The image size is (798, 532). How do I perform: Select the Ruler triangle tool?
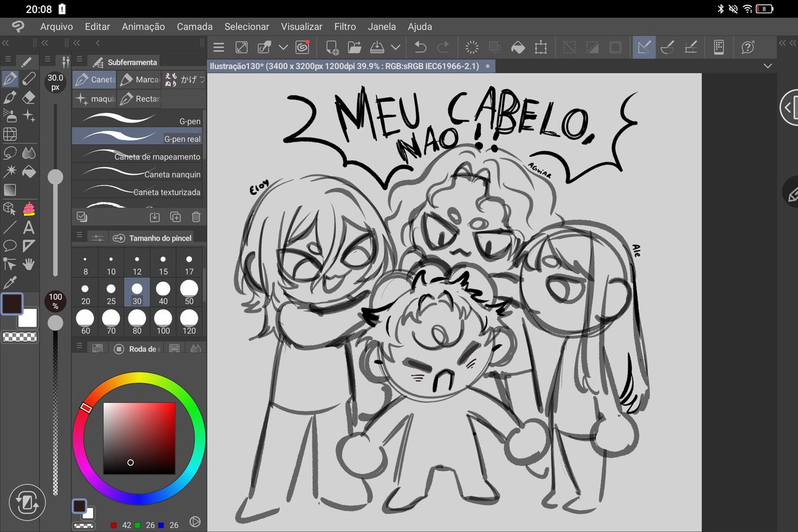[x=29, y=245]
